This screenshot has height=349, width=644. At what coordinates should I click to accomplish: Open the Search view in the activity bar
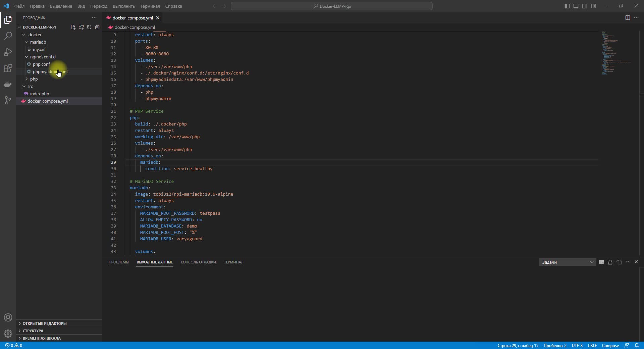[8, 36]
